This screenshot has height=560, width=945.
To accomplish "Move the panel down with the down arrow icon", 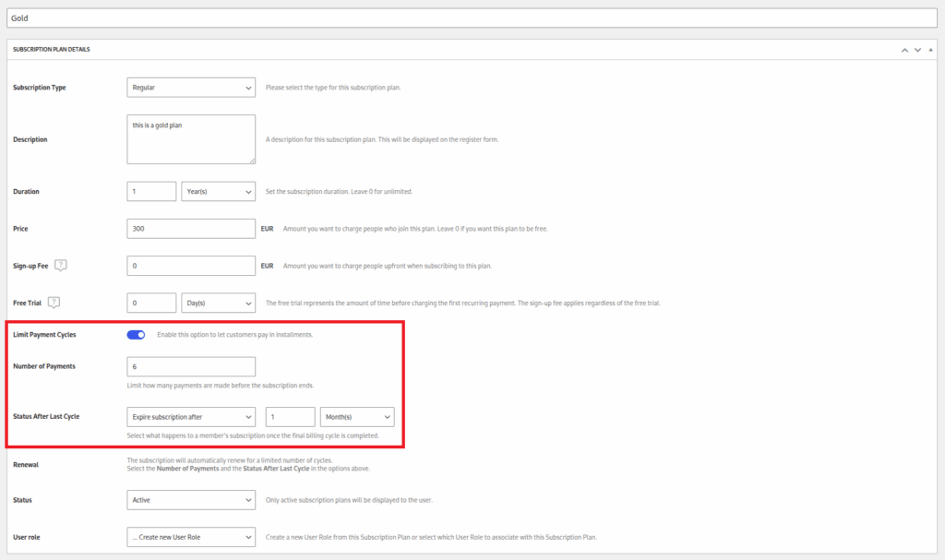I will pos(918,50).
